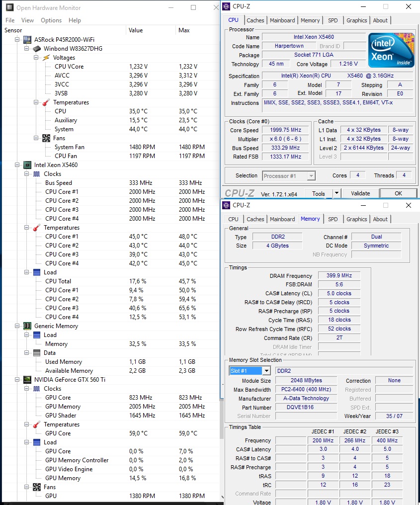Click the AVCC voltage row
The image size is (420, 505).
[x=111, y=76]
